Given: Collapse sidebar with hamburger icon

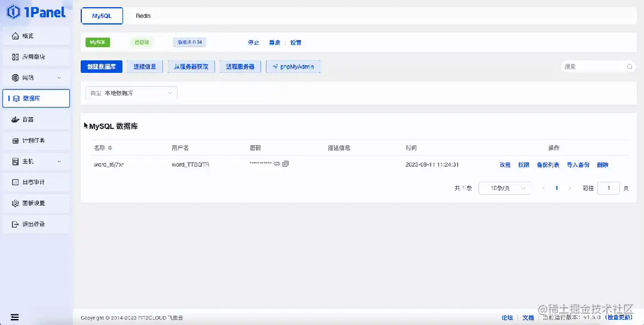Looking at the screenshot, I should (x=15, y=317).
